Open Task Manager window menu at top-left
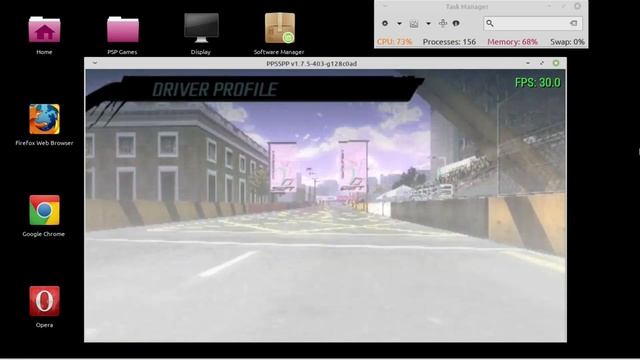Image resolution: width=640 pixels, height=360 pixels. (x=384, y=6)
